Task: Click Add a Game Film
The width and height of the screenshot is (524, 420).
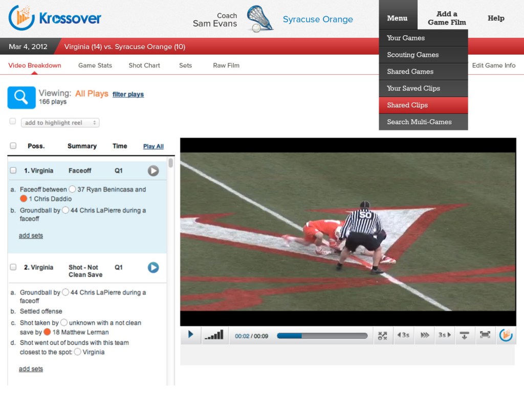Action: click(x=447, y=18)
